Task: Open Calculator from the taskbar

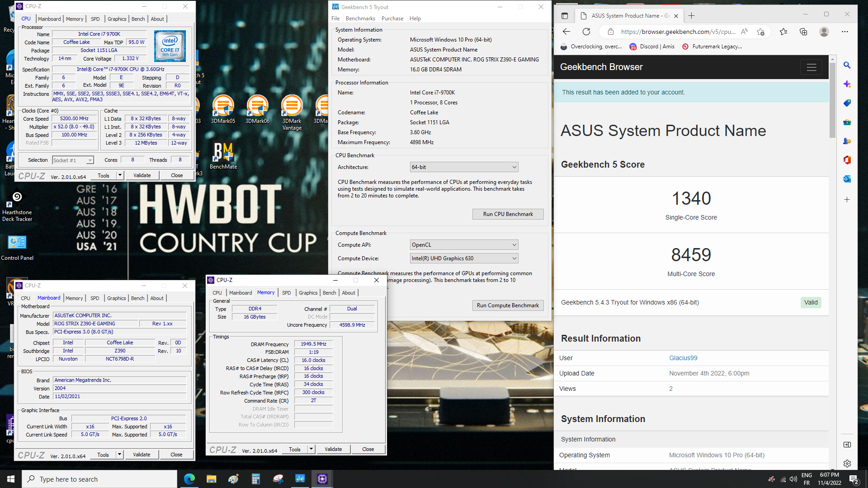Action: pos(255,479)
